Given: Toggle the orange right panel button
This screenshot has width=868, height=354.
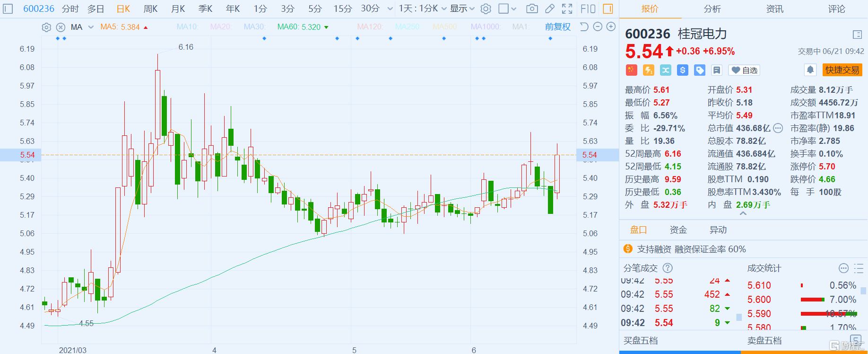Looking at the screenshot, I should click(x=608, y=9).
